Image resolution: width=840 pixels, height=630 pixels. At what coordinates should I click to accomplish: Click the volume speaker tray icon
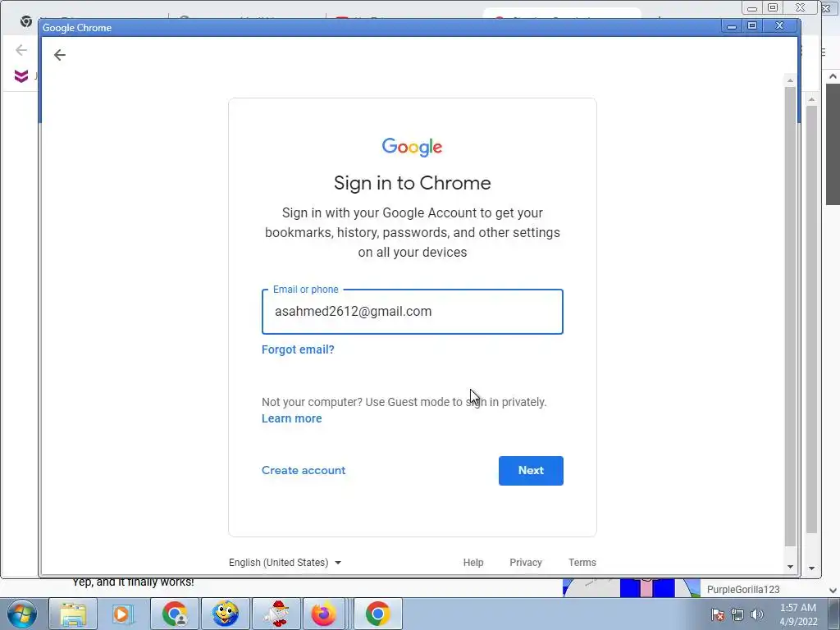pos(756,614)
